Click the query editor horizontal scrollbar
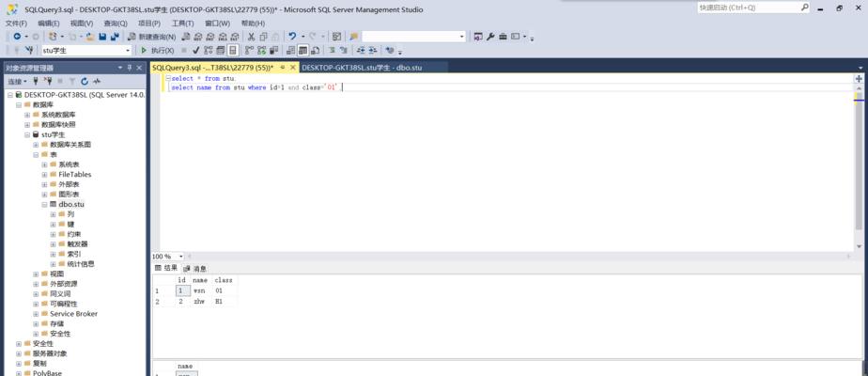The image size is (868, 376). click(519, 257)
